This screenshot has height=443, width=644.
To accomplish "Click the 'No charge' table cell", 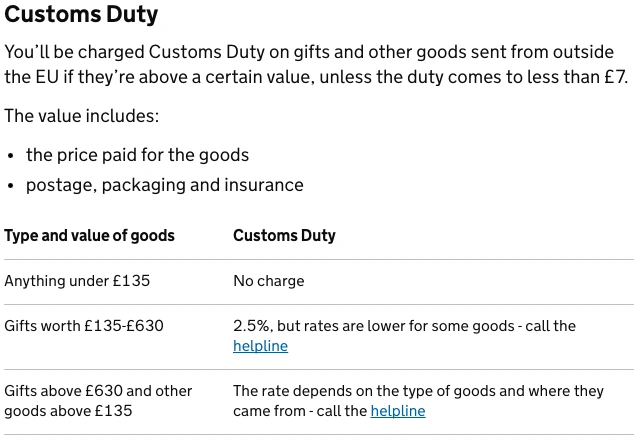I will [x=268, y=281].
